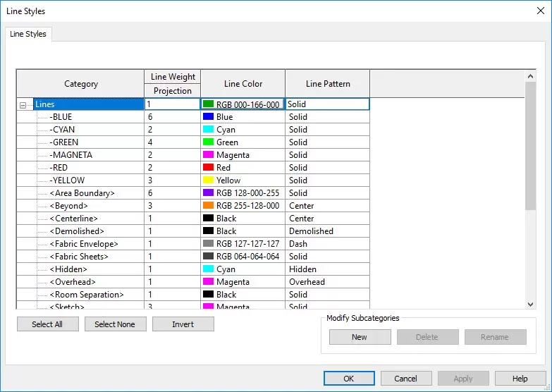Viewport: 552px width, 392px height.
Task: Click the Invert selection button
Action: [x=183, y=324]
